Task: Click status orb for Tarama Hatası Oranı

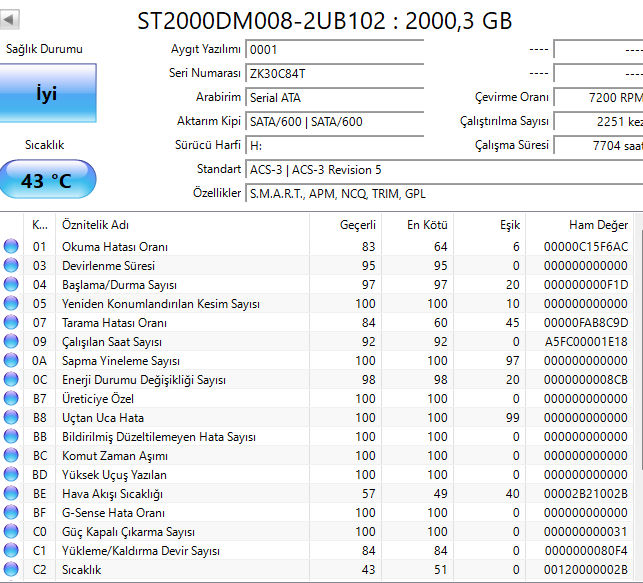Action: click(11, 322)
